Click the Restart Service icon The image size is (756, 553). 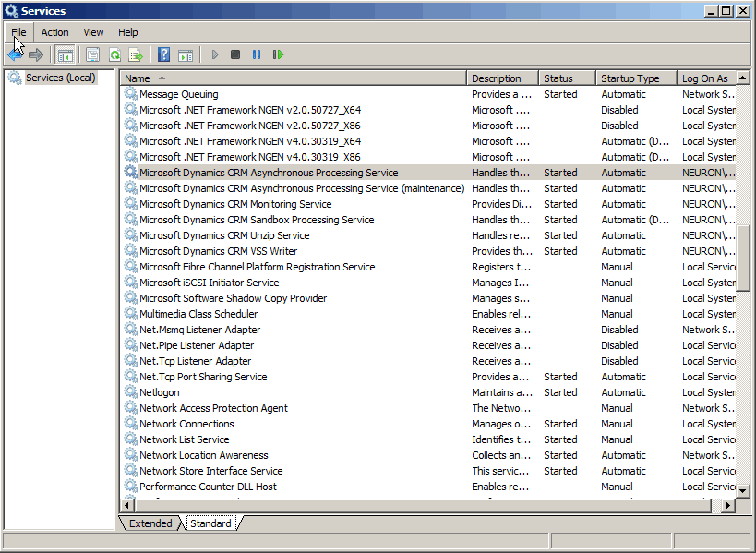278,54
